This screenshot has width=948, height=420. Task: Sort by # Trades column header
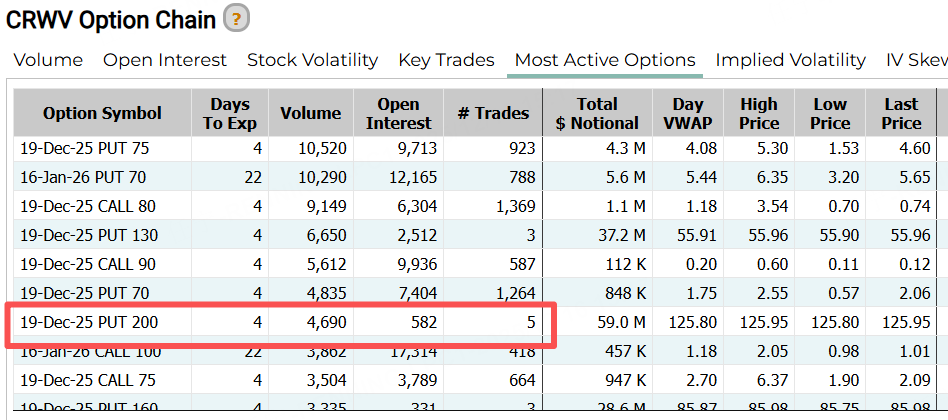[493, 113]
